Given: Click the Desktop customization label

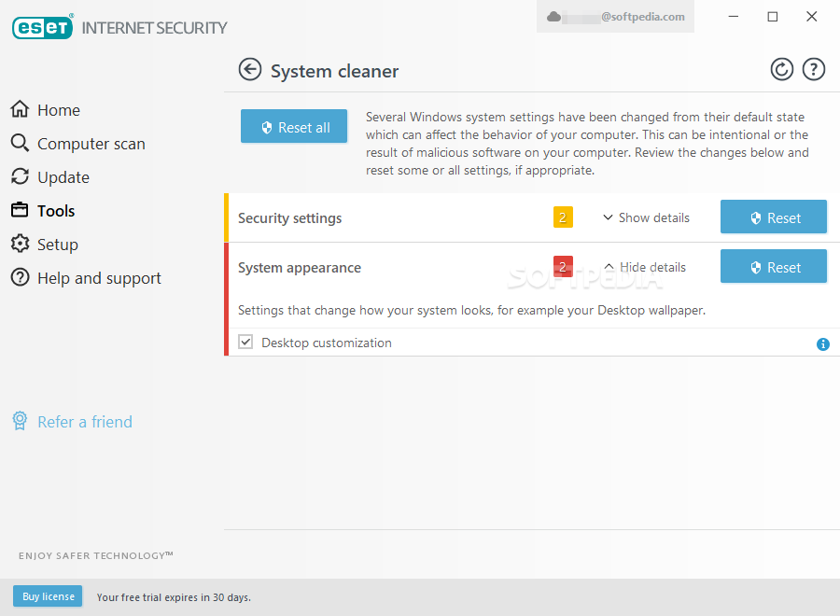Looking at the screenshot, I should (327, 343).
